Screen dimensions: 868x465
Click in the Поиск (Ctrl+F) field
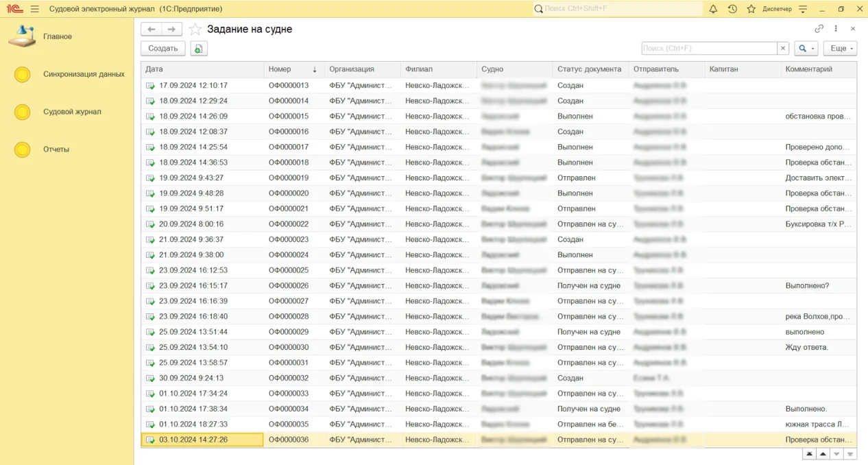tap(708, 49)
